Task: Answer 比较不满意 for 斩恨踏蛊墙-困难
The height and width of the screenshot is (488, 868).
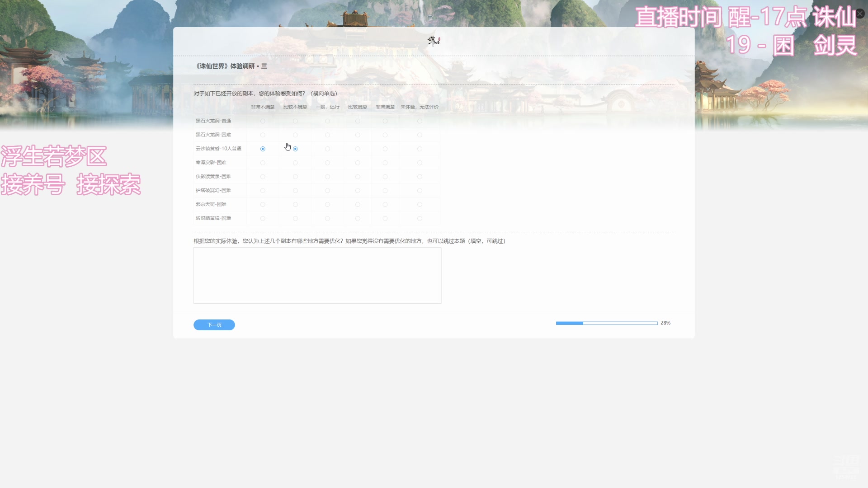Action: pyautogui.click(x=295, y=218)
